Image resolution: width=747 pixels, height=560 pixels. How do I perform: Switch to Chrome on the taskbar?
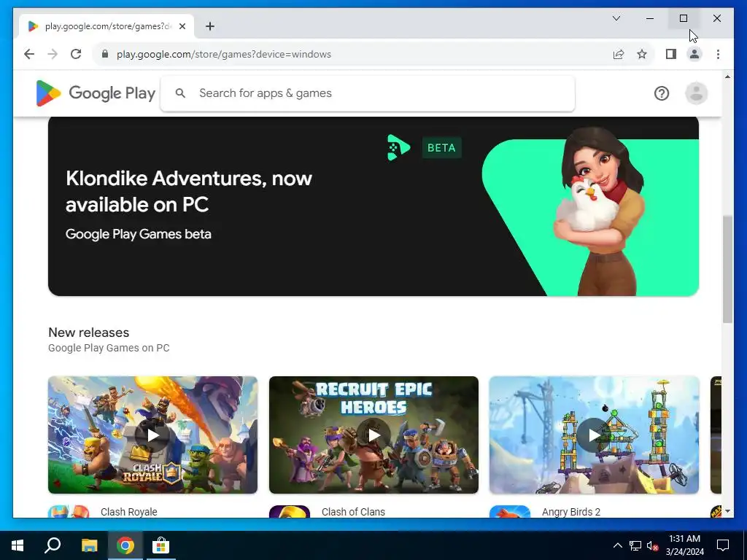click(125, 545)
